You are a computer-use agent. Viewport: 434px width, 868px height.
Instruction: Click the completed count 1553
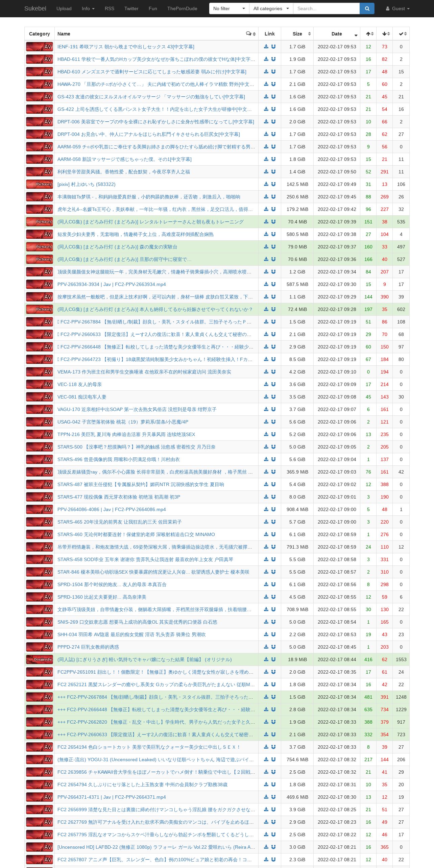pos(401,659)
